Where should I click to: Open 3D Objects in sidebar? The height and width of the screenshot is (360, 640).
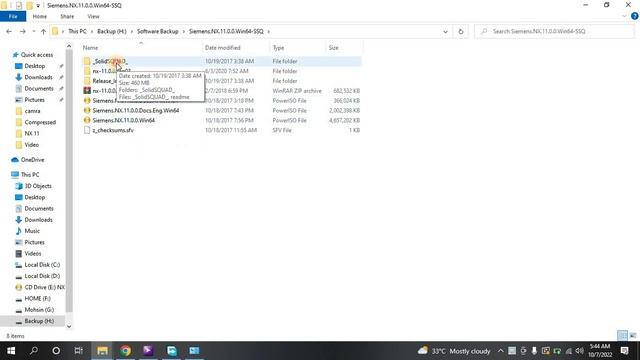(x=38, y=186)
